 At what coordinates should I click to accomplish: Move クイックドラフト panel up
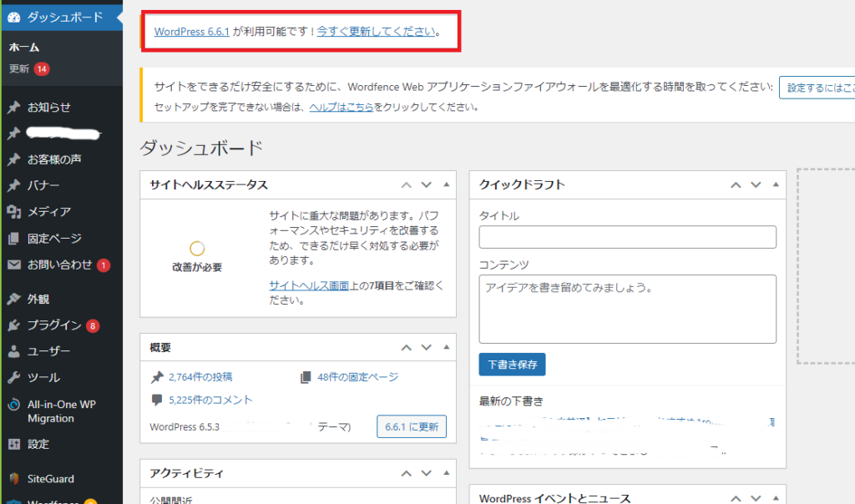pos(736,184)
